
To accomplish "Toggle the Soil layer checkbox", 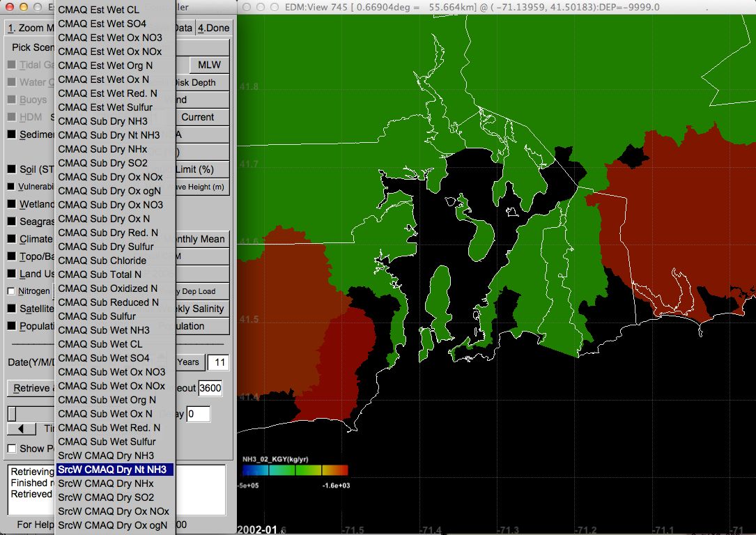I will pyautogui.click(x=11, y=169).
